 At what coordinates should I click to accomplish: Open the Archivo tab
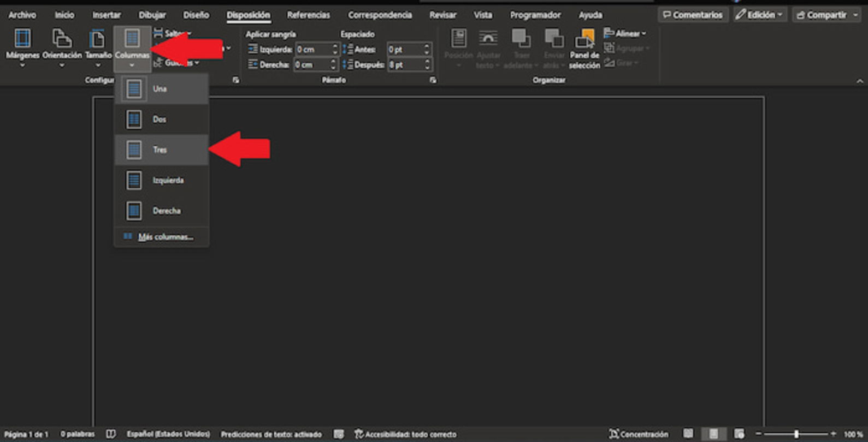point(22,15)
